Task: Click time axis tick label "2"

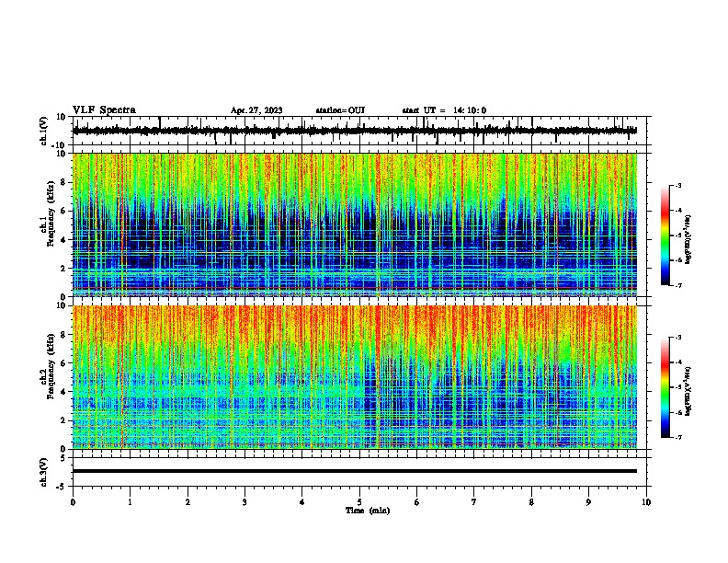Action: pyautogui.click(x=188, y=502)
